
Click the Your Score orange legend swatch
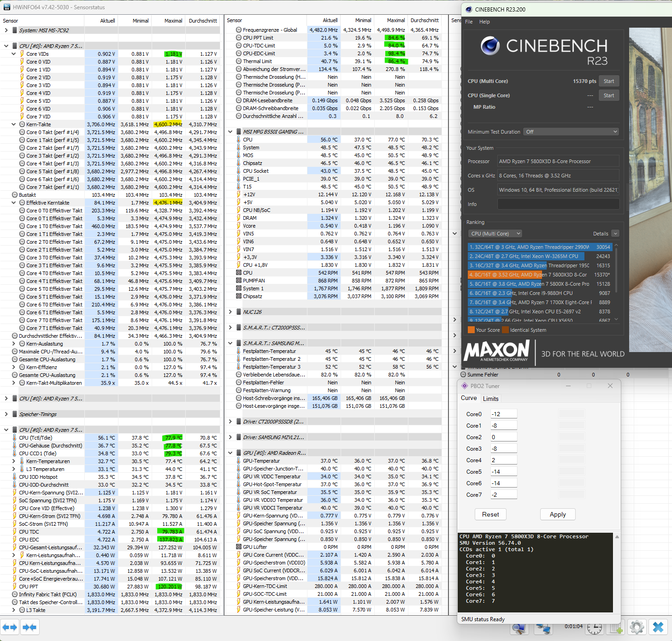[471, 330]
